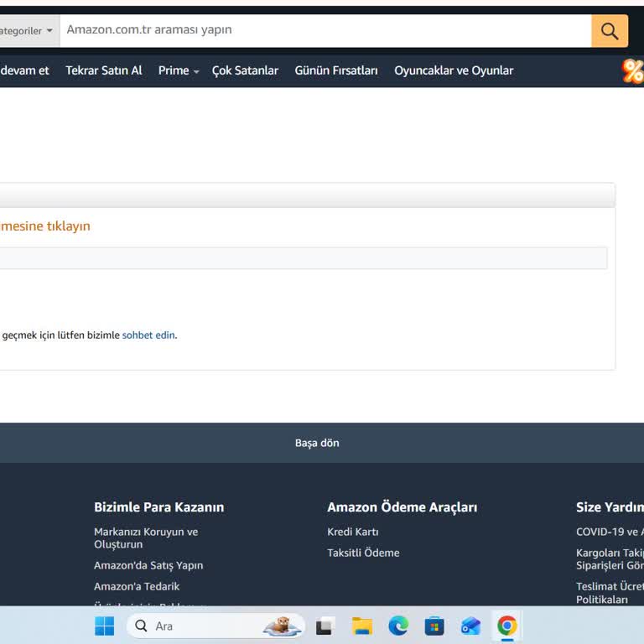The image size is (644, 644).
Task: Click 'Bizimle Para Kazanın' heading
Action: click(159, 507)
